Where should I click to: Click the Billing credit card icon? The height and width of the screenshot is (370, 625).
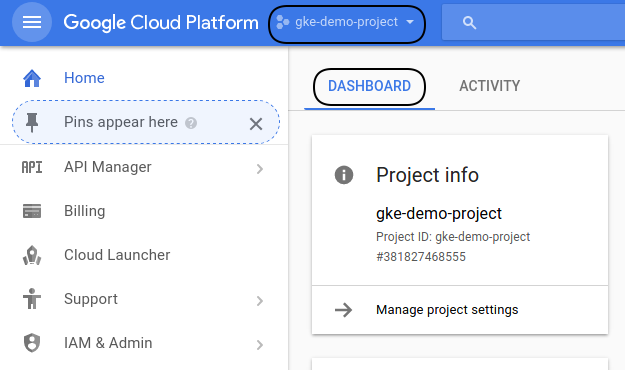pos(32,211)
